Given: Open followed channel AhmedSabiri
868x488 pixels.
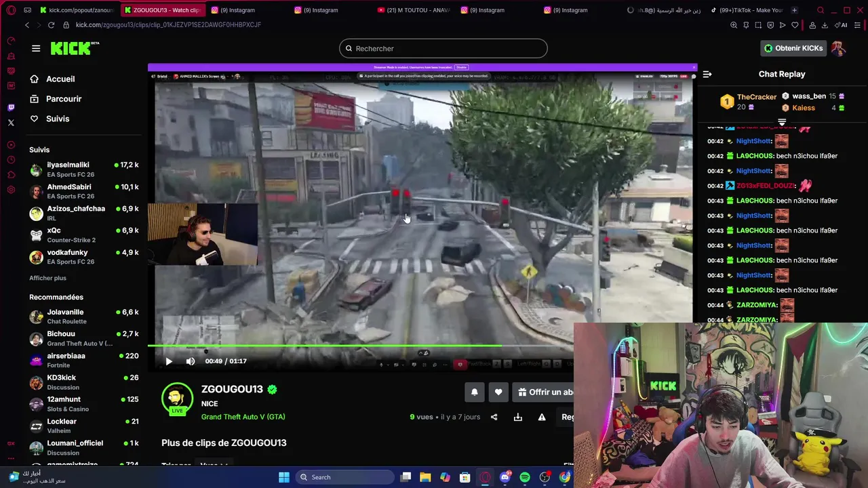Looking at the screenshot, I should tap(84, 191).
